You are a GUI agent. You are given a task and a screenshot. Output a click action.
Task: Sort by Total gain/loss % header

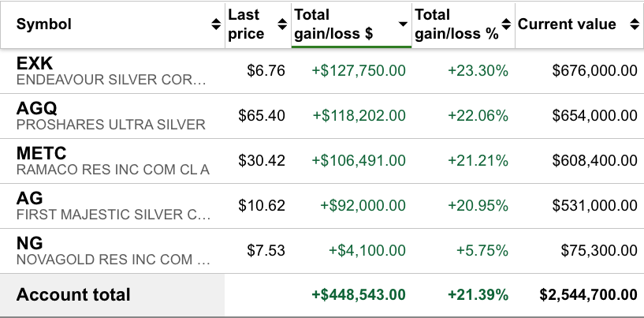point(457,24)
